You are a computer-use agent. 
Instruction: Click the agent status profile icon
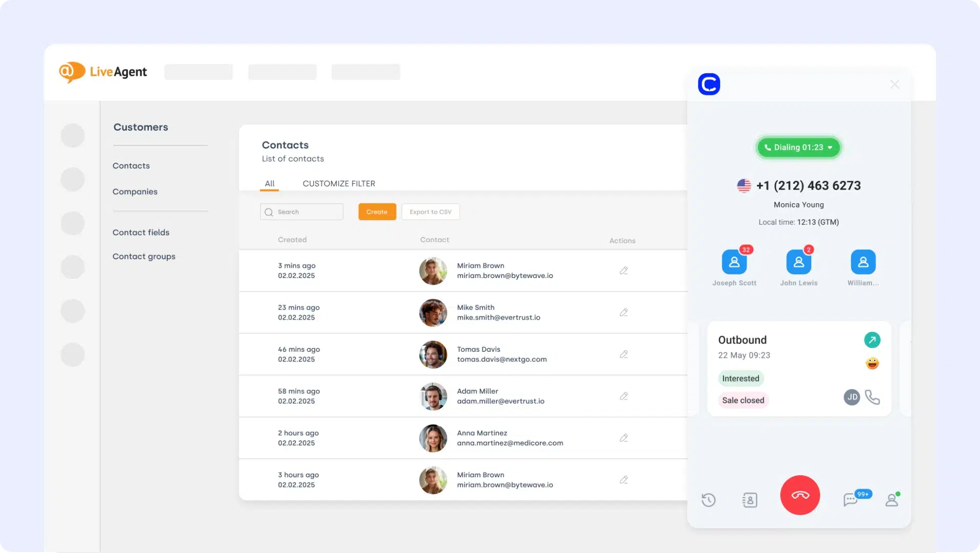pyautogui.click(x=892, y=500)
